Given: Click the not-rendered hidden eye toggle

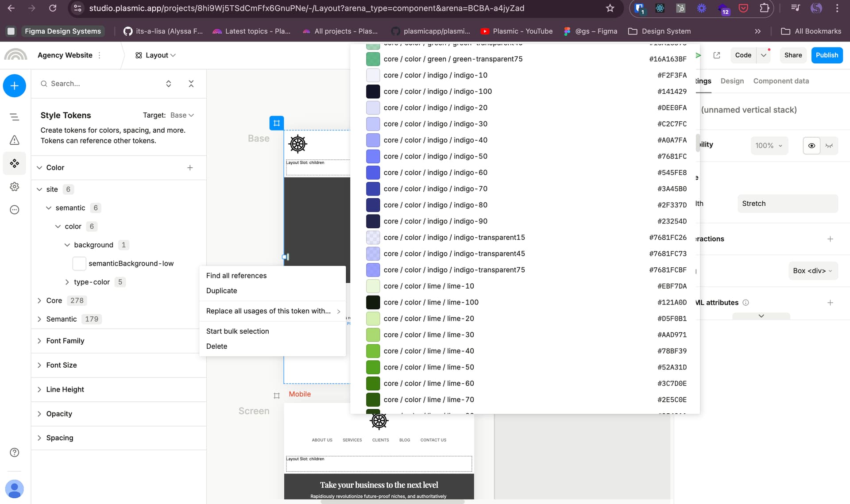Looking at the screenshot, I should click(829, 146).
